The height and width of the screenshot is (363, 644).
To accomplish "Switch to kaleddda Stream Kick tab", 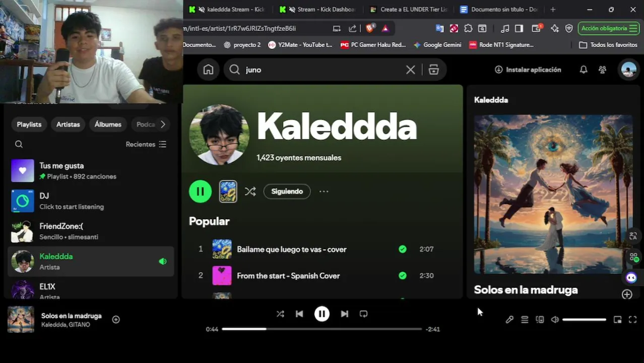I will 227,10.
